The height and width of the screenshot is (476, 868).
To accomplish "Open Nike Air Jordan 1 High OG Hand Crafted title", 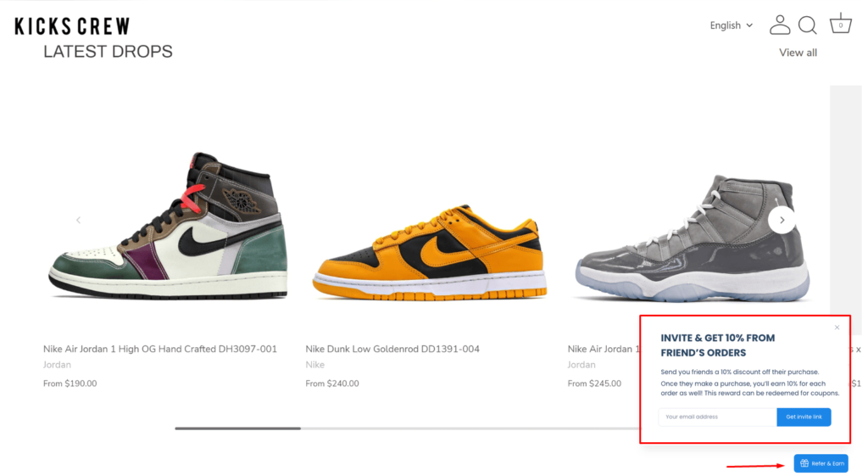I will [x=160, y=349].
